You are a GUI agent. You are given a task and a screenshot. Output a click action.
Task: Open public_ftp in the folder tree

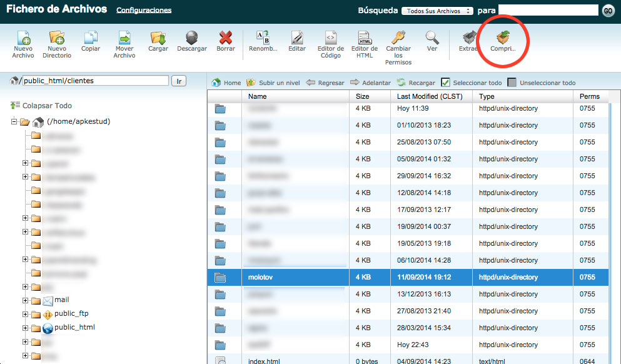(x=71, y=313)
